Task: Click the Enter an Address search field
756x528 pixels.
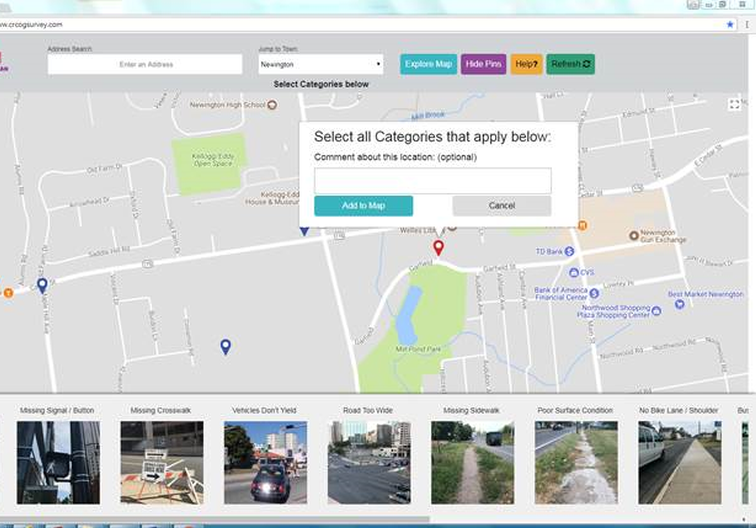Action: (x=145, y=64)
